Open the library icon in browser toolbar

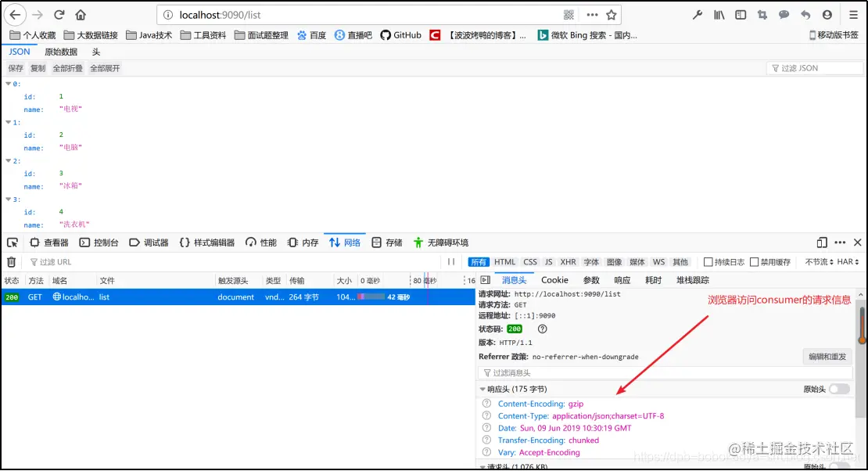719,15
